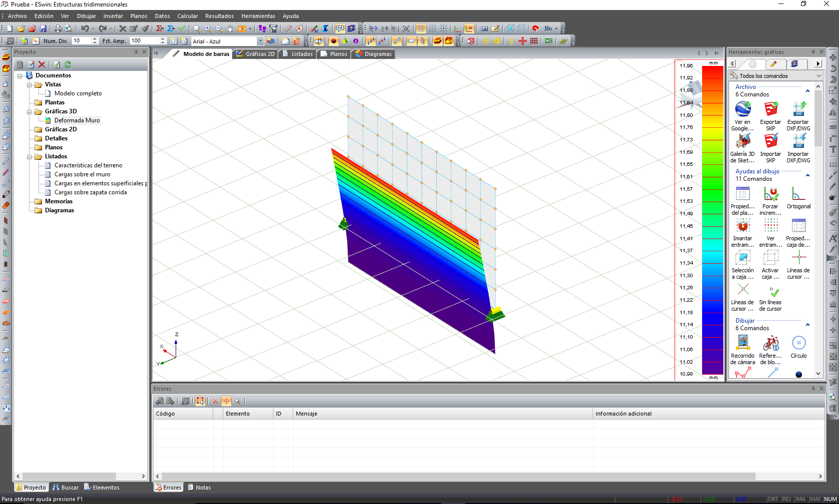Click the red grid mesh icon

[534, 41]
